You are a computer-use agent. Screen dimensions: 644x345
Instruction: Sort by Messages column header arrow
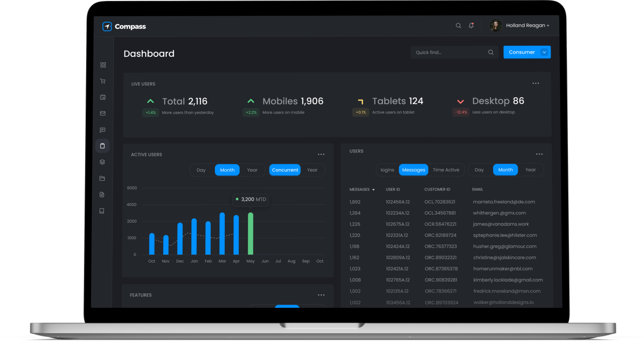click(x=373, y=190)
